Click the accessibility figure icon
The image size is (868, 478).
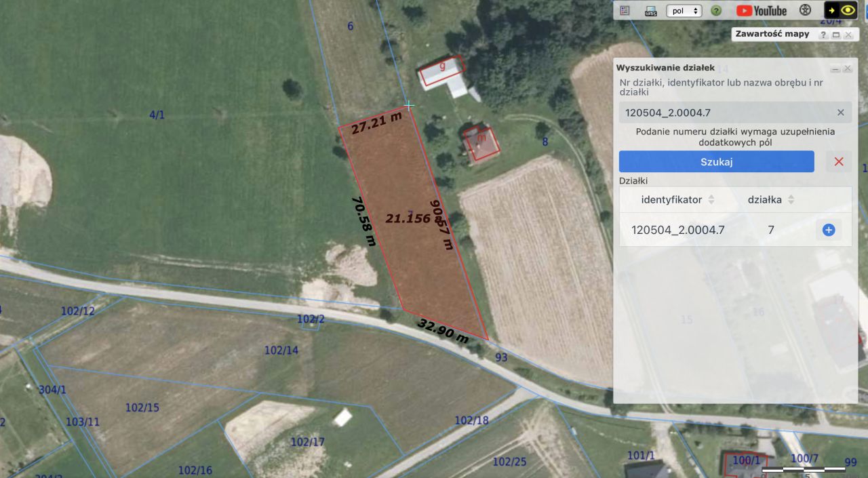tap(806, 10)
